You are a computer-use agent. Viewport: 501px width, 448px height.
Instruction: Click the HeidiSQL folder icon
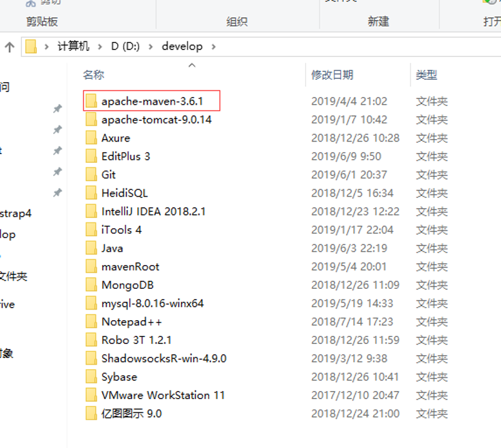(x=91, y=193)
